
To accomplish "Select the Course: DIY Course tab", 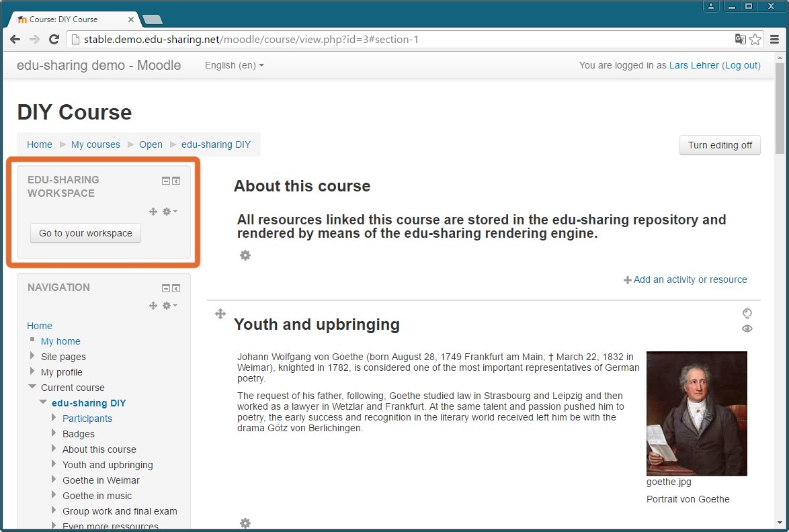I will pyautogui.click(x=73, y=19).
